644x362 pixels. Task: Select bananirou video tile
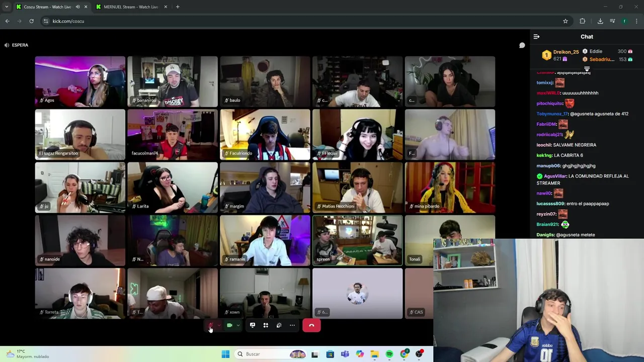pos(173,81)
